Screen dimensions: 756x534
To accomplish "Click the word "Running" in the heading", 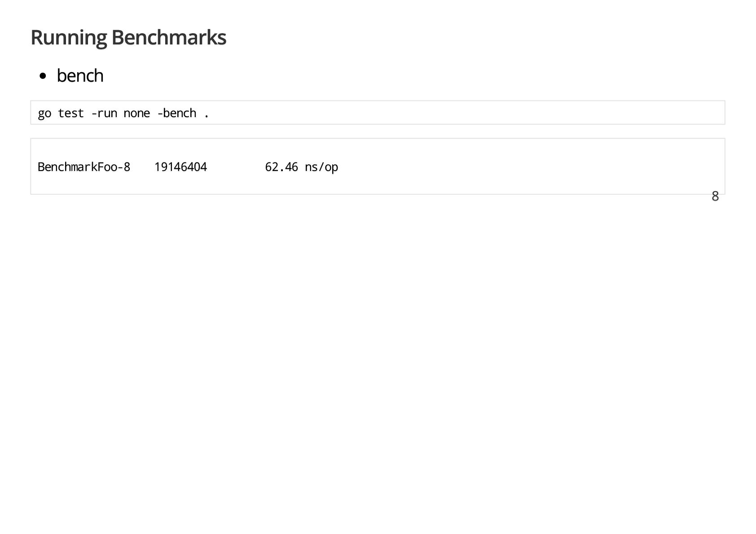I will [x=69, y=37].
